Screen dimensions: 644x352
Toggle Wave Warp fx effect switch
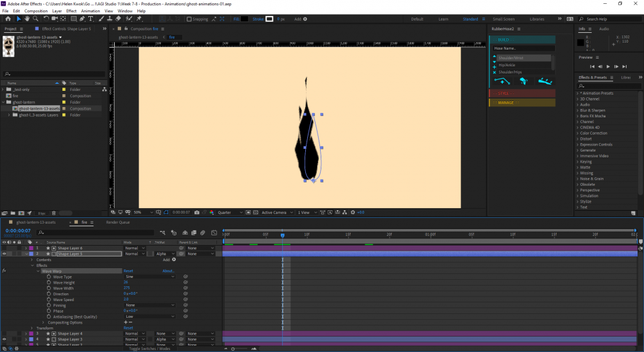coord(4,271)
